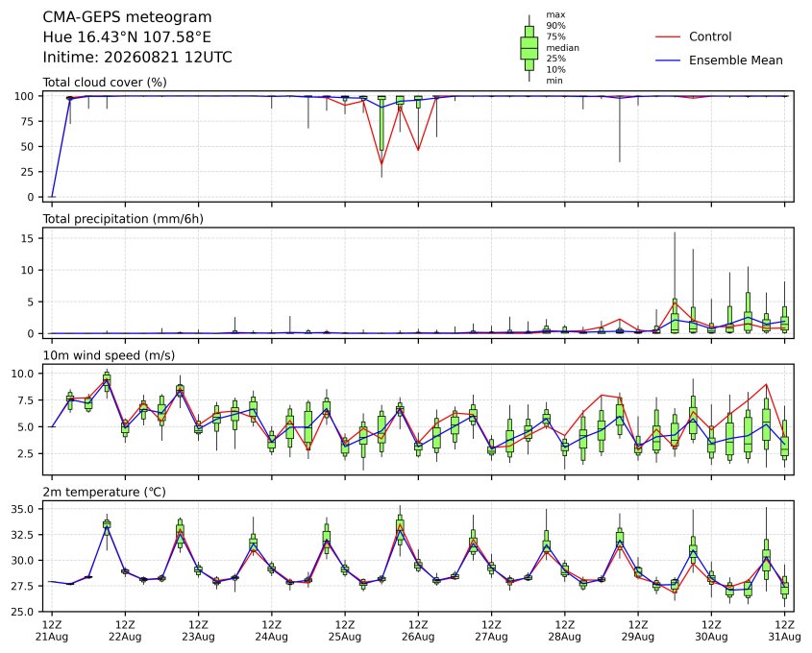Click the 'Total precipitation (mm/6h)' panel title
812x653 pixels.
coord(123,219)
